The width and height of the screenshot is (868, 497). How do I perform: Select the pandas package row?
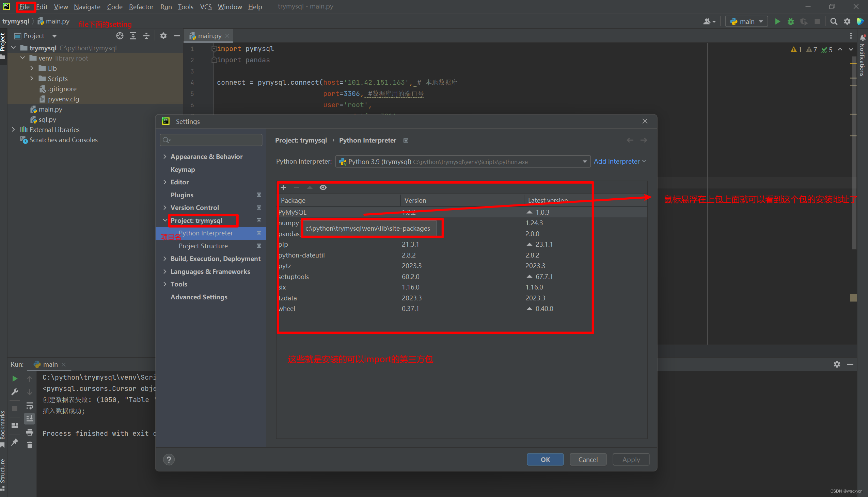click(x=289, y=234)
